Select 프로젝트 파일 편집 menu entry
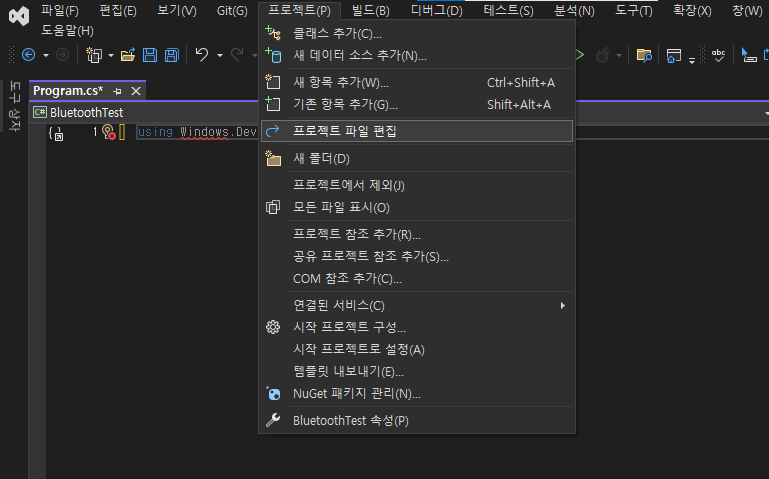 pos(417,131)
